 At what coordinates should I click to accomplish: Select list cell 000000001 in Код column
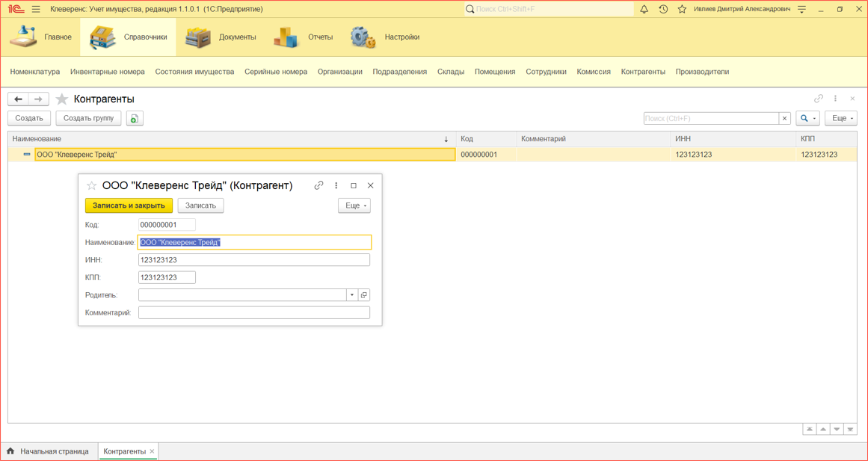(x=486, y=155)
